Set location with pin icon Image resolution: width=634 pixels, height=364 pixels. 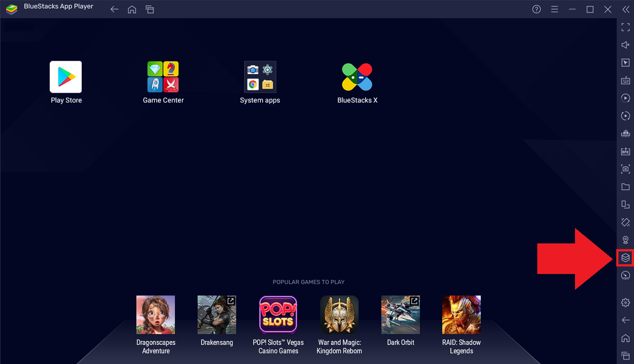(626, 240)
